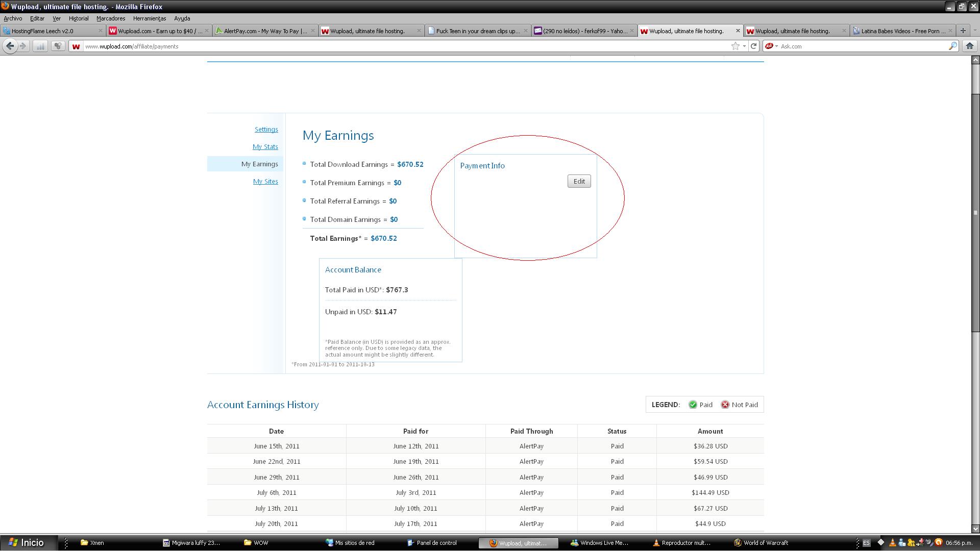Click the forward navigation arrow
Viewport: 980px width, 551px height.
[23, 46]
